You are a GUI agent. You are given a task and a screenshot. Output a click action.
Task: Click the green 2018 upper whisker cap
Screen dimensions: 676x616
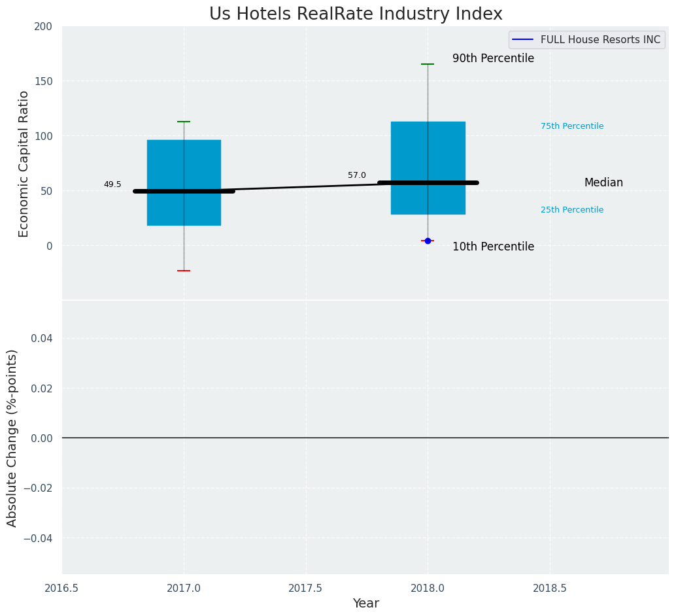pos(428,64)
